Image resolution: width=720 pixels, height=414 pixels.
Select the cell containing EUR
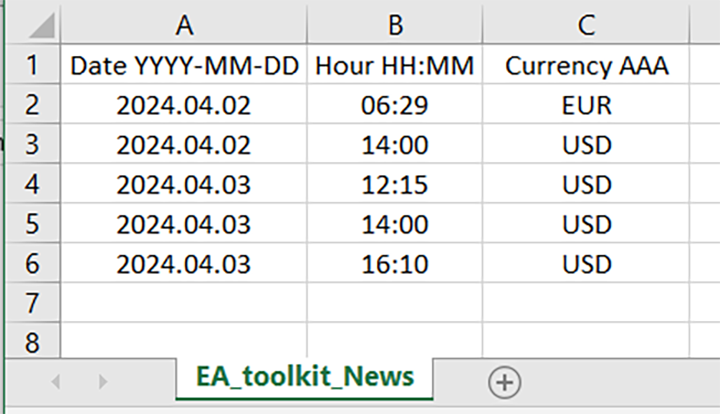coord(586,105)
